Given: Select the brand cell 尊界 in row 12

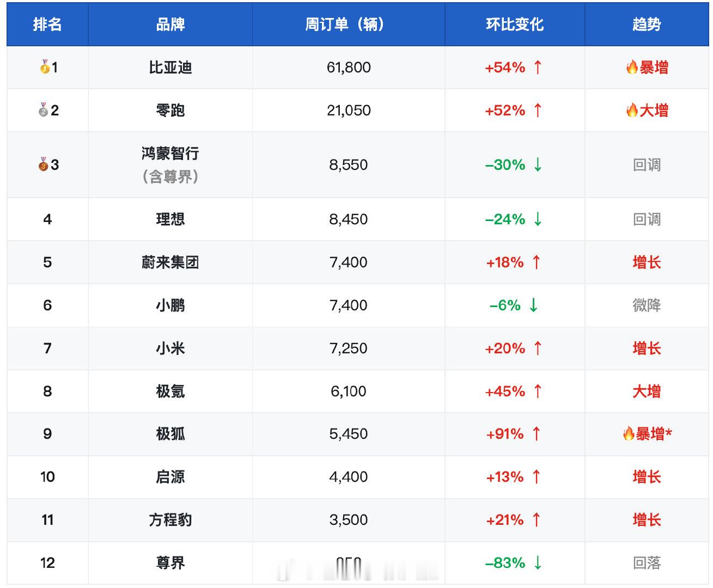Looking at the screenshot, I should point(170,562).
